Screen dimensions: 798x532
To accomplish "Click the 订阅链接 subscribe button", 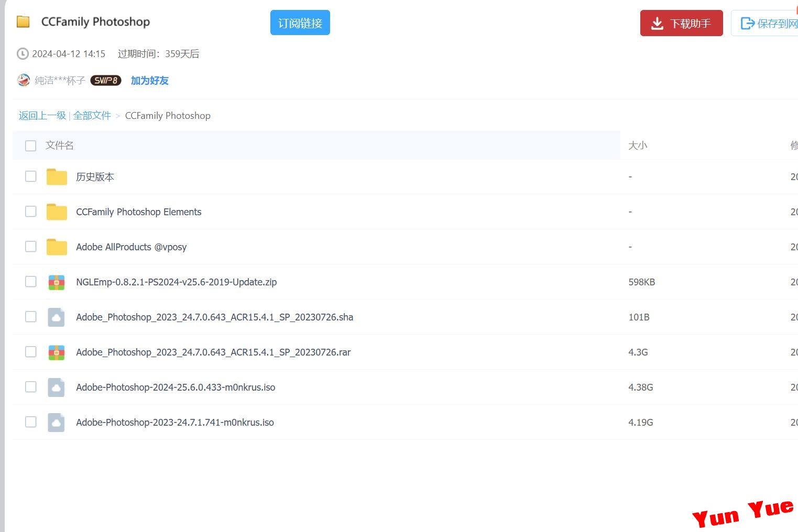I will click(300, 23).
